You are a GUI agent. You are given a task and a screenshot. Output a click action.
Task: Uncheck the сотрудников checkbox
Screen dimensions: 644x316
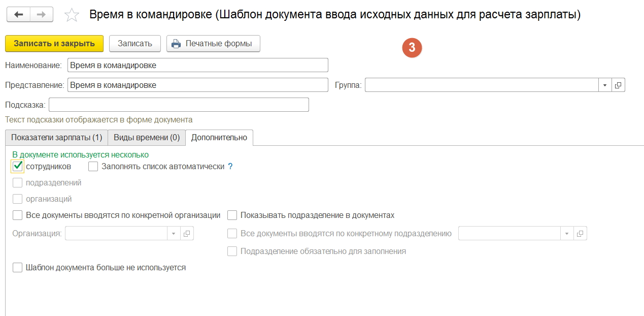18,166
